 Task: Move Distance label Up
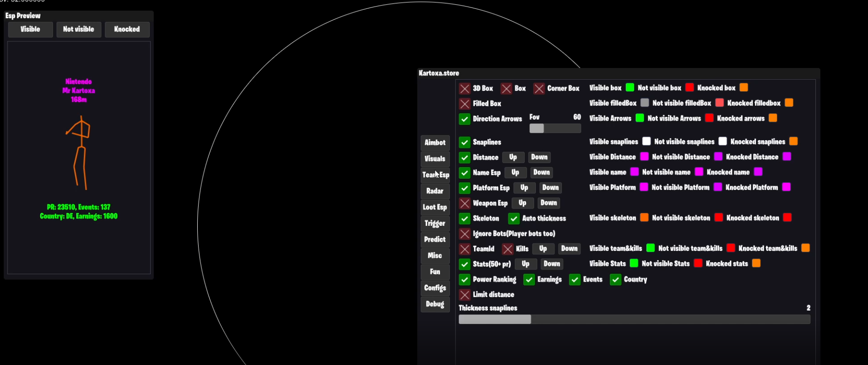point(513,157)
